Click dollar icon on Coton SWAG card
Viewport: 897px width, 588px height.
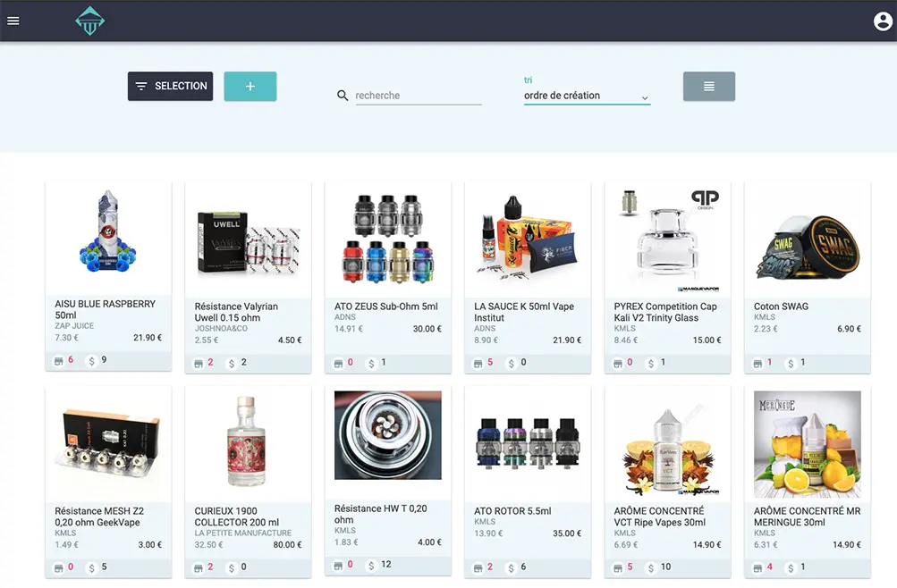point(791,364)
